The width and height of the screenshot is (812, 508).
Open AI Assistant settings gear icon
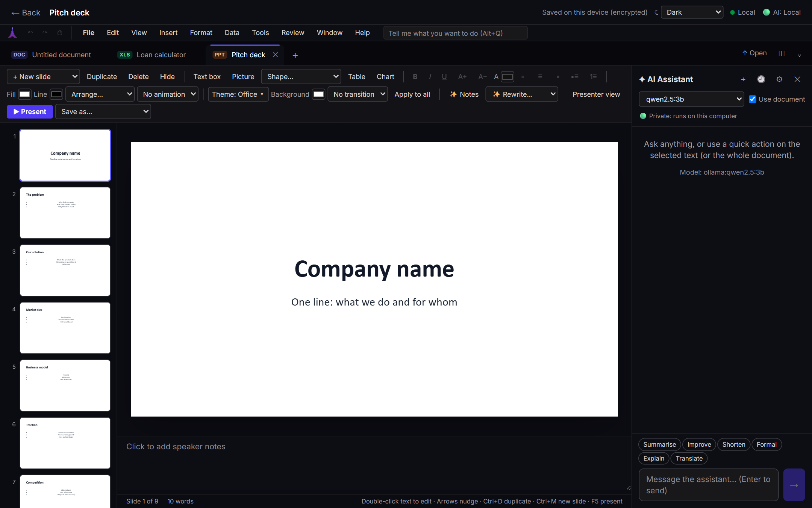click(779, 79)
